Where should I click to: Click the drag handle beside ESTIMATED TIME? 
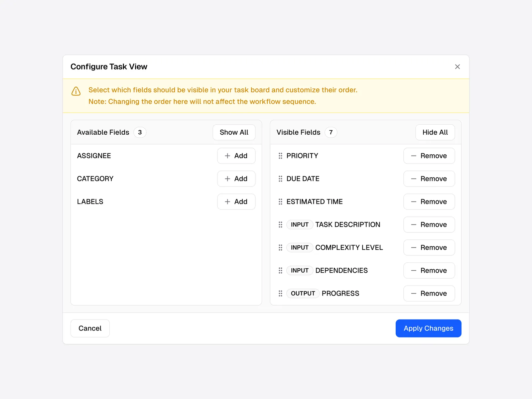(280, 201)
